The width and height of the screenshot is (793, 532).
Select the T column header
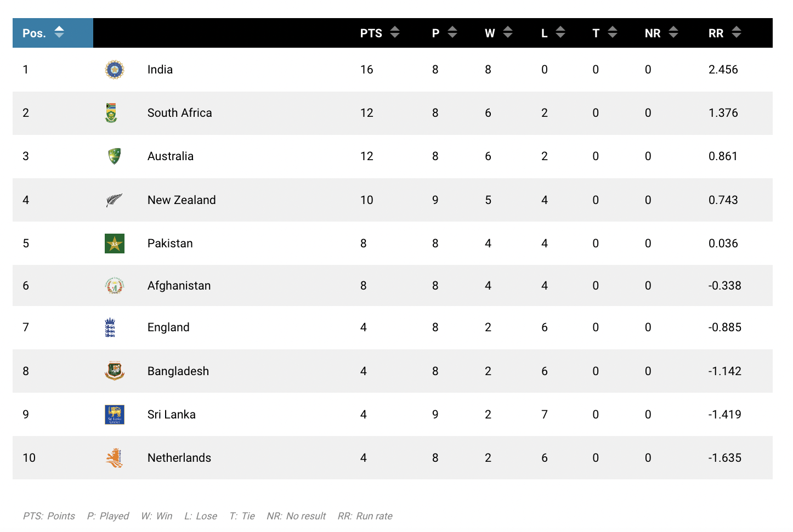click(596, 32)
